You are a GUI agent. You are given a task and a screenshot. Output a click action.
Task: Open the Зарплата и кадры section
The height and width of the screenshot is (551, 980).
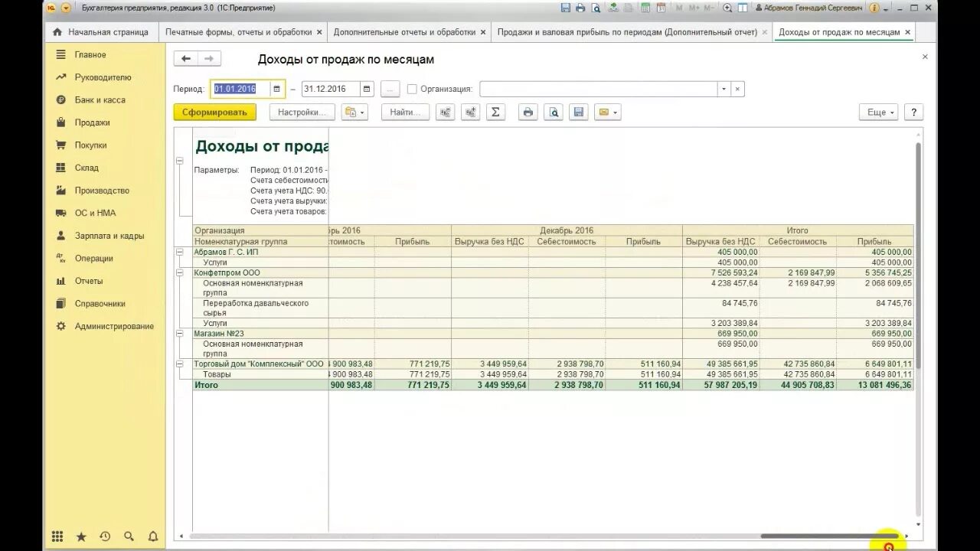point(109,236)
